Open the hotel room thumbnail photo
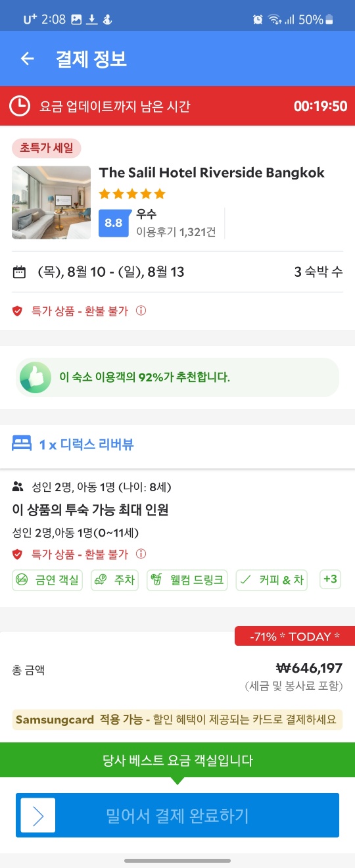This screenshot has width=355, height=868. 51,203
